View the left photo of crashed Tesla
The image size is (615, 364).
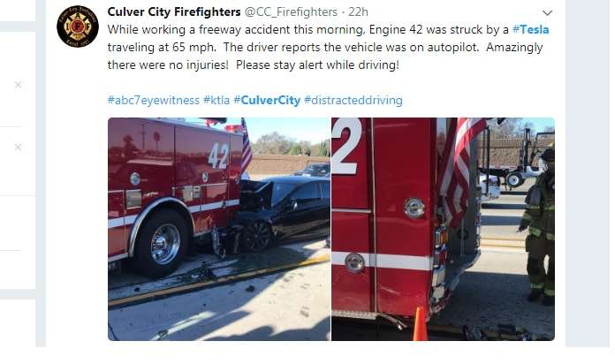pos(219,229)
